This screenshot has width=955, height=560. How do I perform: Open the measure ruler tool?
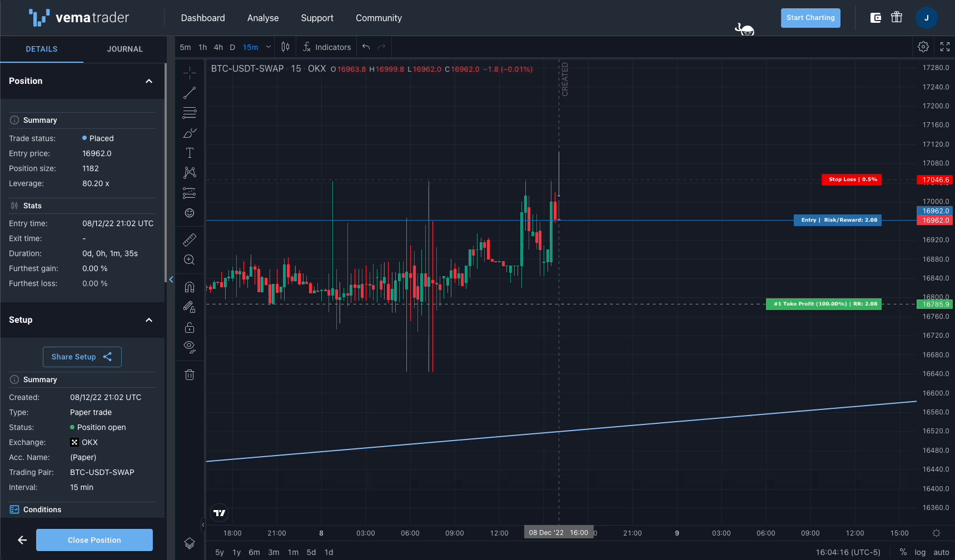[x=190, y=239]
